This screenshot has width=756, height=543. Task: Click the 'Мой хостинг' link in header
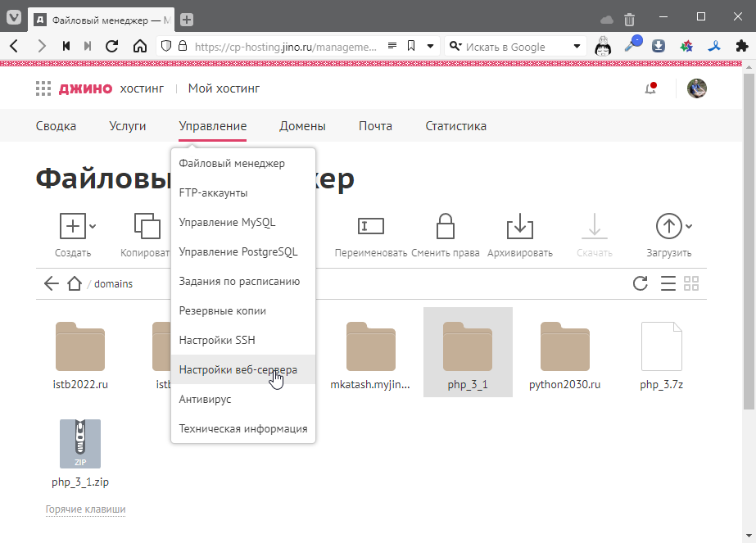pos(224,88)
